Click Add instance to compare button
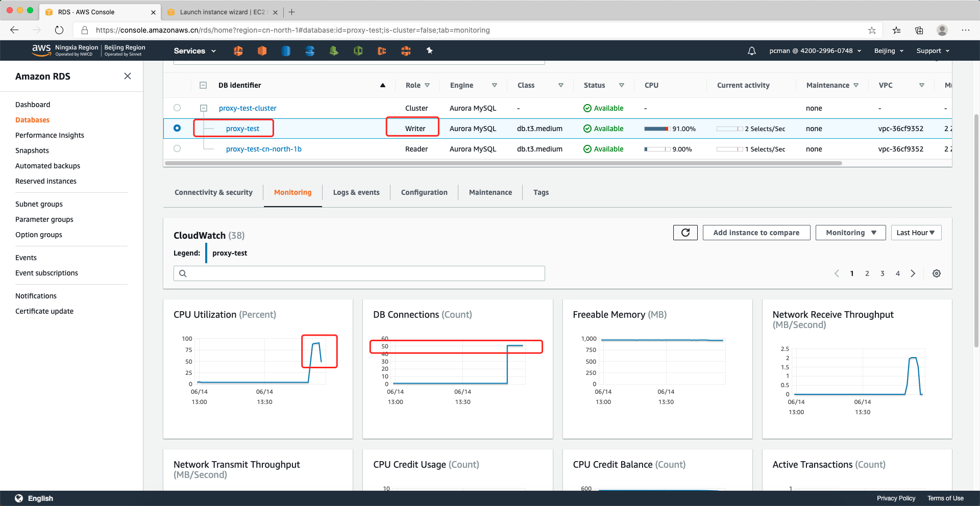The image size is (980, 506). coord(756,233)
